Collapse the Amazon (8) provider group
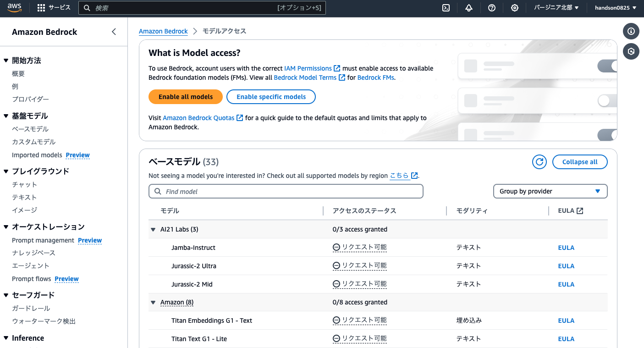This screenshot has width=644, height=348. tap(153, 303)
